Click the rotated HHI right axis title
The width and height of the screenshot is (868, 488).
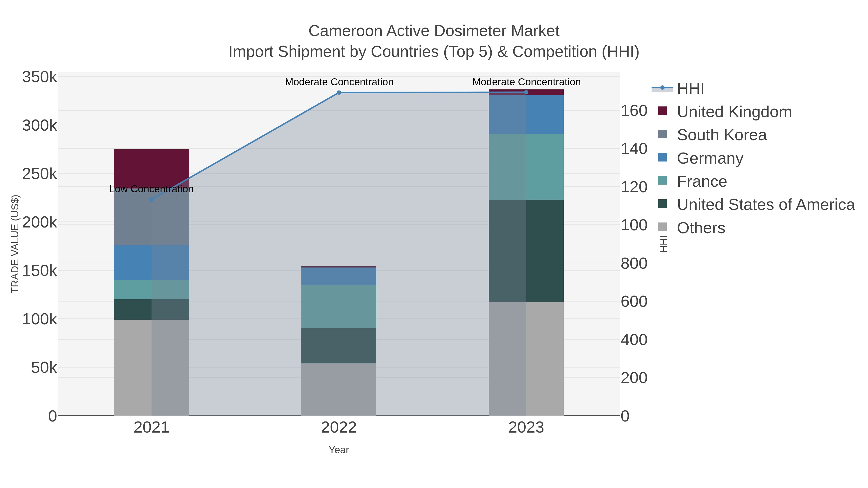(x=664, y=244)
